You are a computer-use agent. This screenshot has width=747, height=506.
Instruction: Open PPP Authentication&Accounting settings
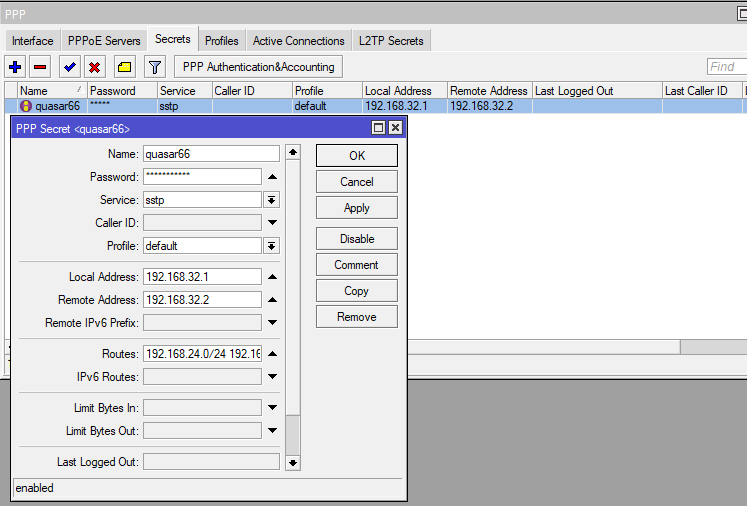(x=259, y=67)
